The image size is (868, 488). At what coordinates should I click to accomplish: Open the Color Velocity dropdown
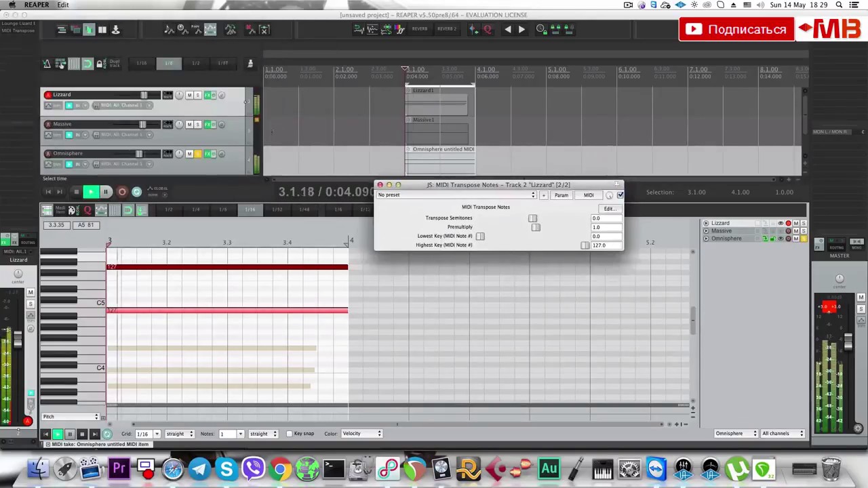click(x=361, y=434)
